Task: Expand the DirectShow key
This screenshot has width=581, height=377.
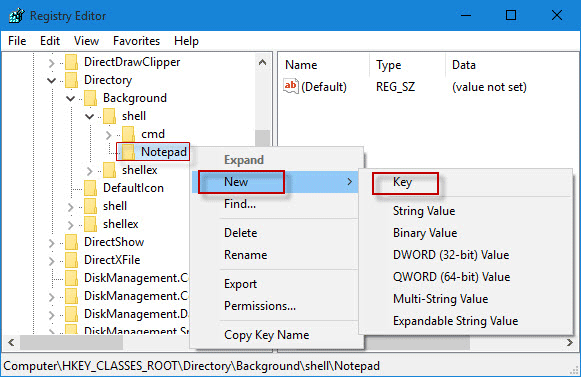Action: [52, 243]
